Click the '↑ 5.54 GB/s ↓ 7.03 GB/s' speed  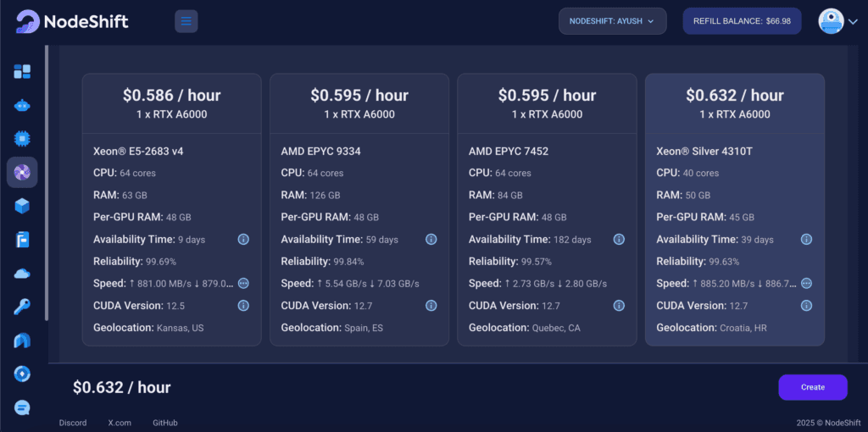368,284
